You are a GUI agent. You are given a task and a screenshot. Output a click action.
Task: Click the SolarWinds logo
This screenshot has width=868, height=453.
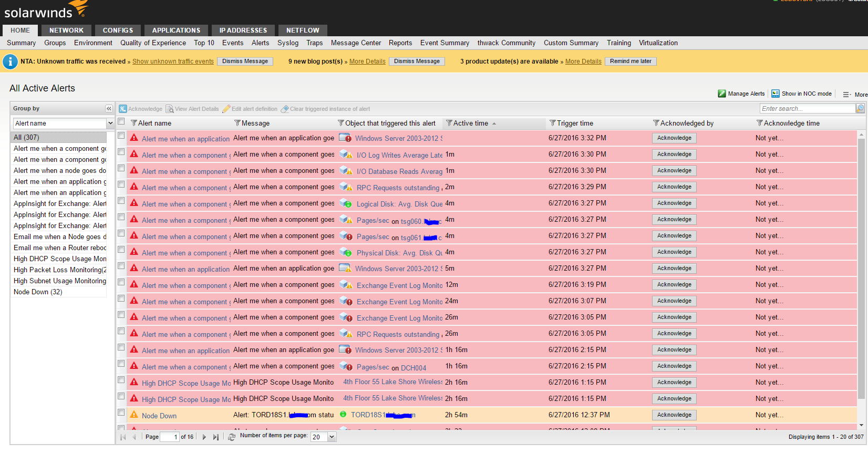[x=46, y=10]
